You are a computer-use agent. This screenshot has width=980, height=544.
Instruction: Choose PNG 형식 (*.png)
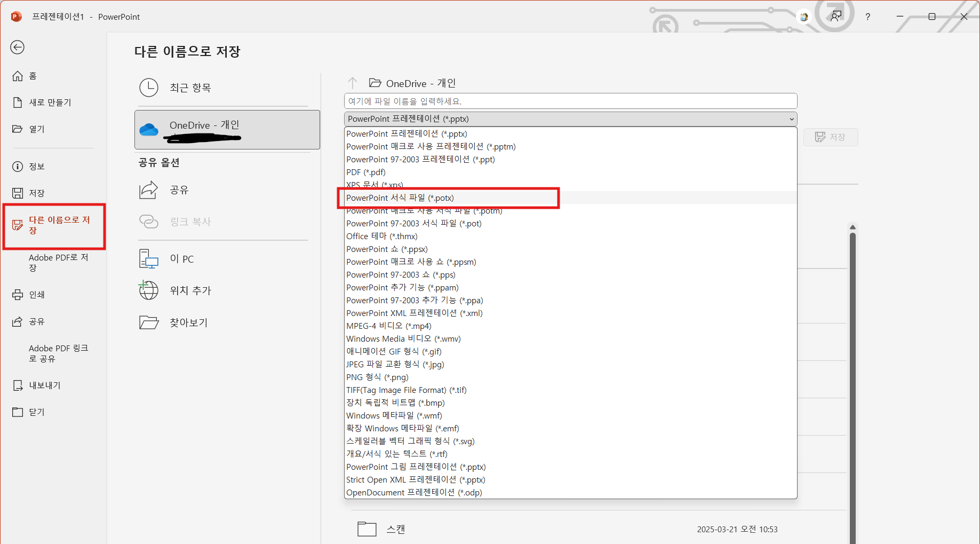(571, 377)
